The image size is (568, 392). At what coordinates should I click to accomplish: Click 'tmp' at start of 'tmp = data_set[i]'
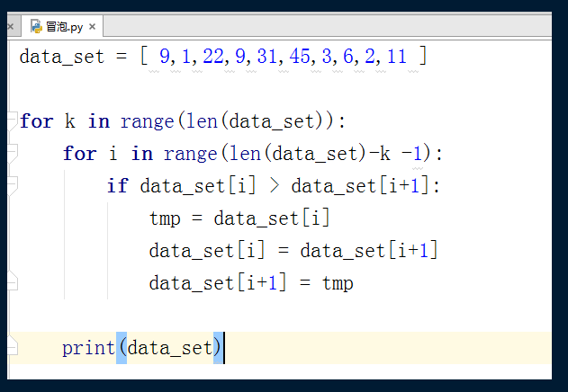(x=165, y=218)
